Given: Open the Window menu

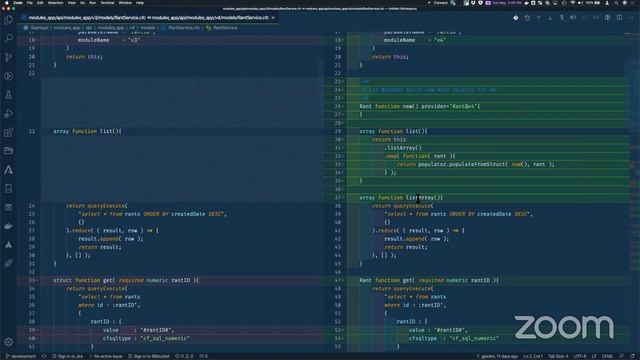Looking at the screenshot, I should 125,2.
